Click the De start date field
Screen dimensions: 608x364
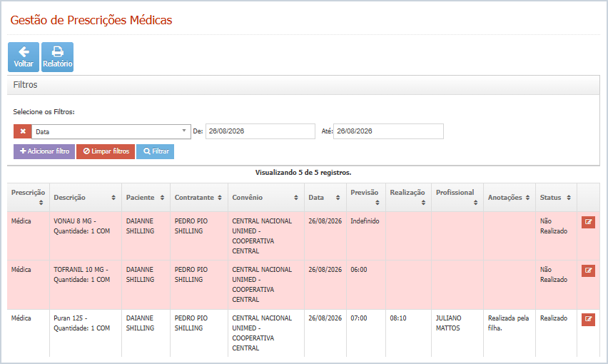[x=260, y=131]
